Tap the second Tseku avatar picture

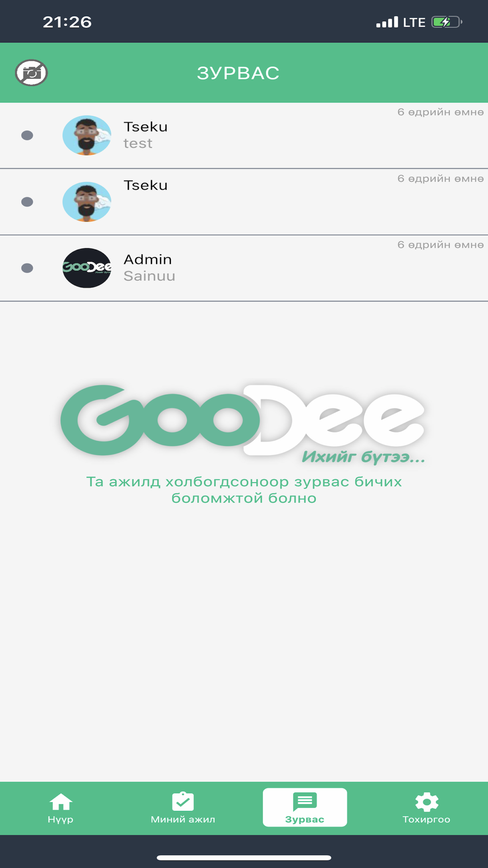pyautogui.click(x=87, y=202)
